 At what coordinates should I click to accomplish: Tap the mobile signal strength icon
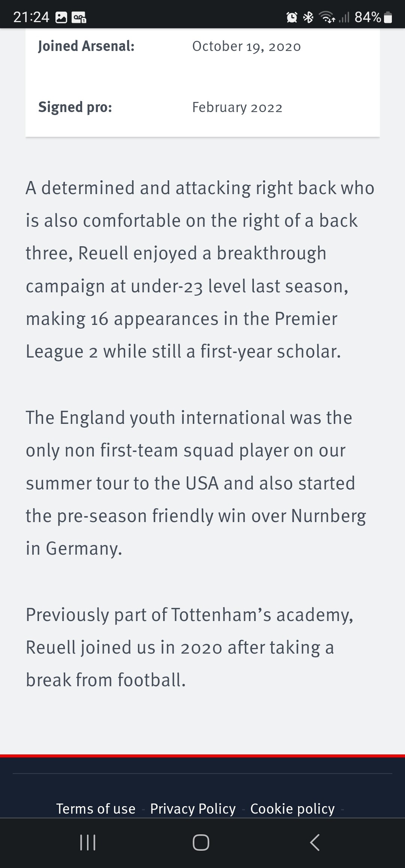pos(344,17)
